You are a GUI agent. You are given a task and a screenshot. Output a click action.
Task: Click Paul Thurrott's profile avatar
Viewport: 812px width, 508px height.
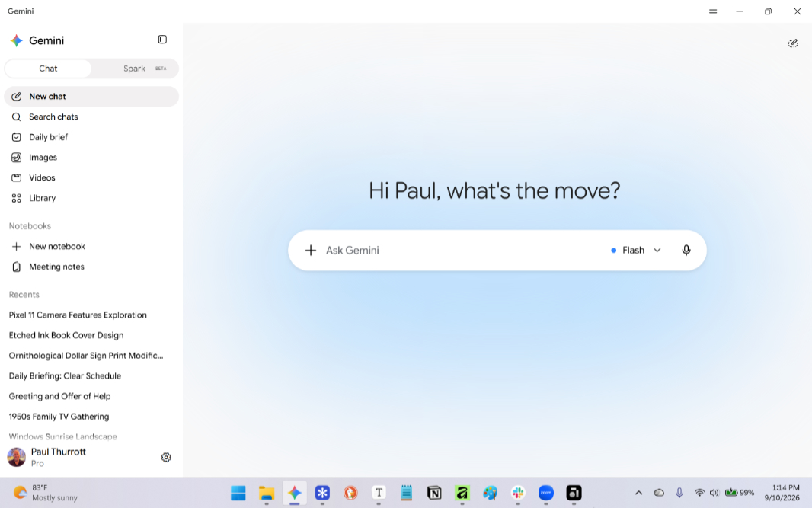(17, 457)
